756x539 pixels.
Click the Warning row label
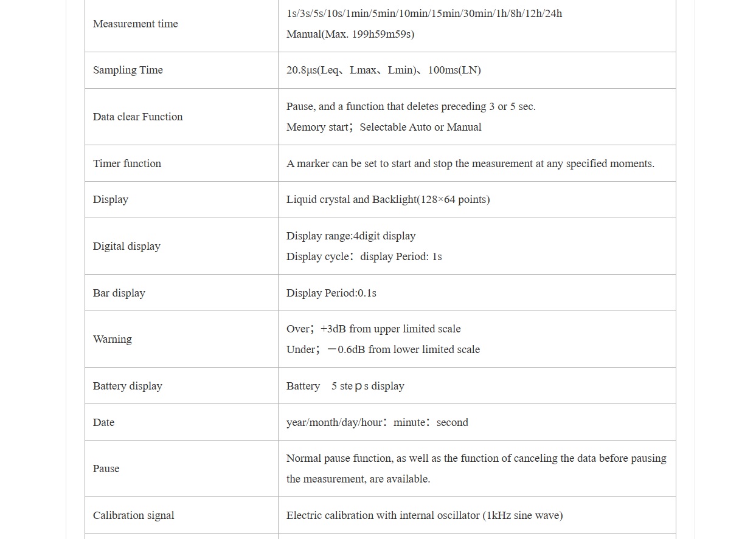click(112, 339)
